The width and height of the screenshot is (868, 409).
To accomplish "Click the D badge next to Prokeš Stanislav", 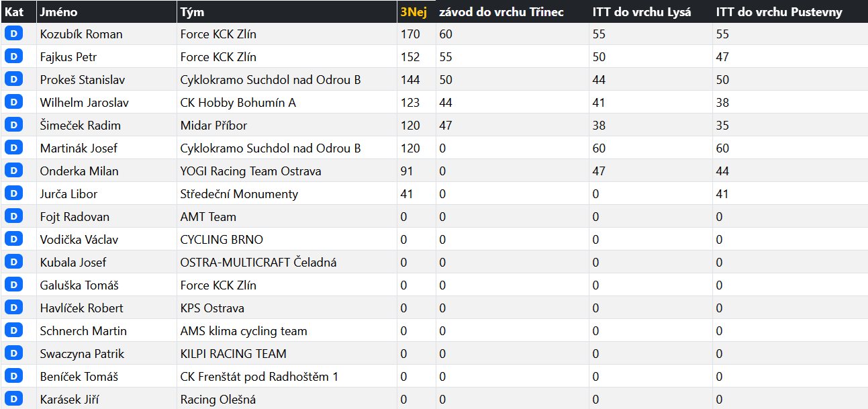I will click(x=13, y=80).
